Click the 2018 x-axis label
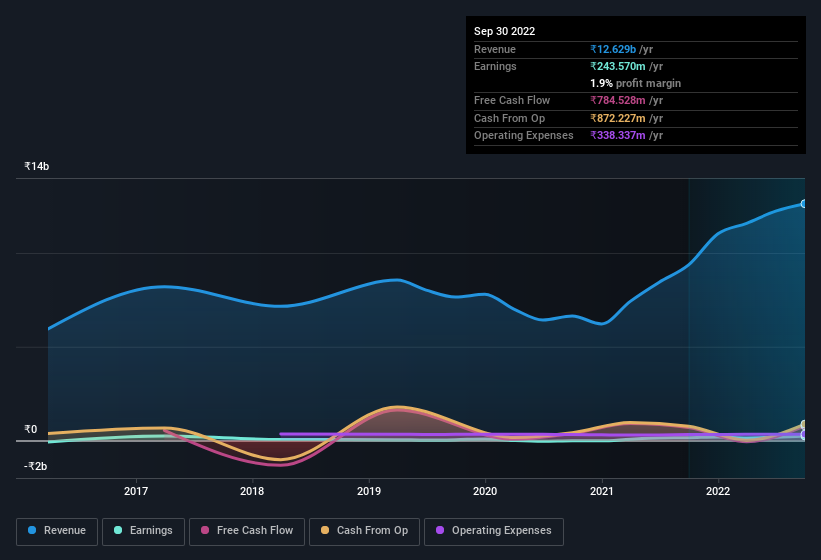 252,491
